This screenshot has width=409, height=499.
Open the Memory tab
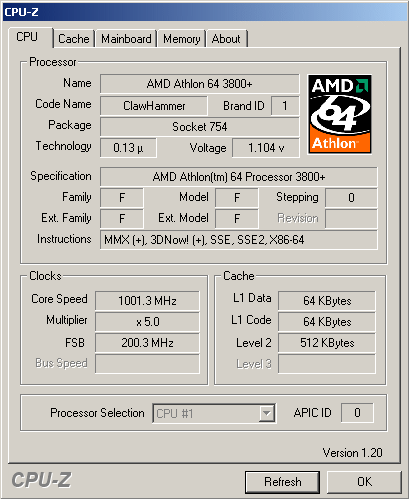click(x=182, y=39)
